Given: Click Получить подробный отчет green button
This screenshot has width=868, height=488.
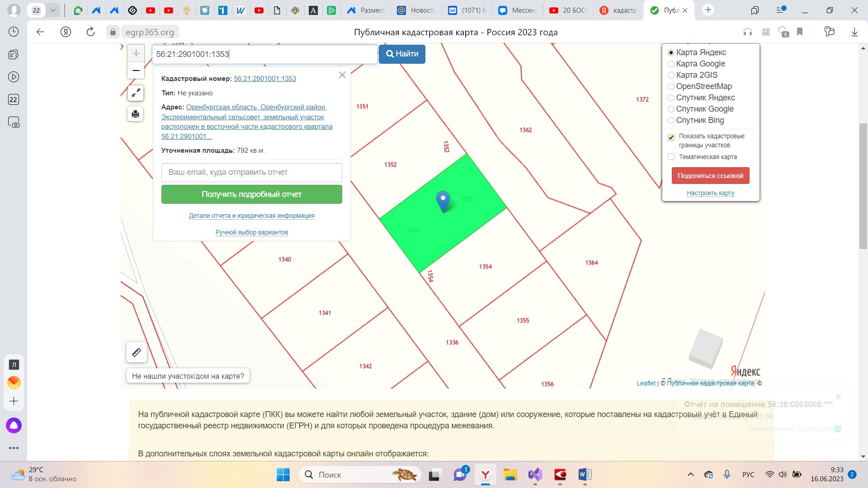Looking at the screenshot, I should [x=251, y=194].
